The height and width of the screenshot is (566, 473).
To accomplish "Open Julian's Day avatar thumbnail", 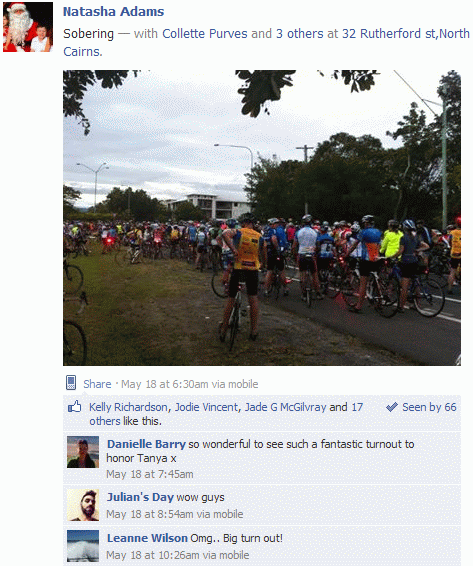I will pyautogui.click(x=83, y=505).
